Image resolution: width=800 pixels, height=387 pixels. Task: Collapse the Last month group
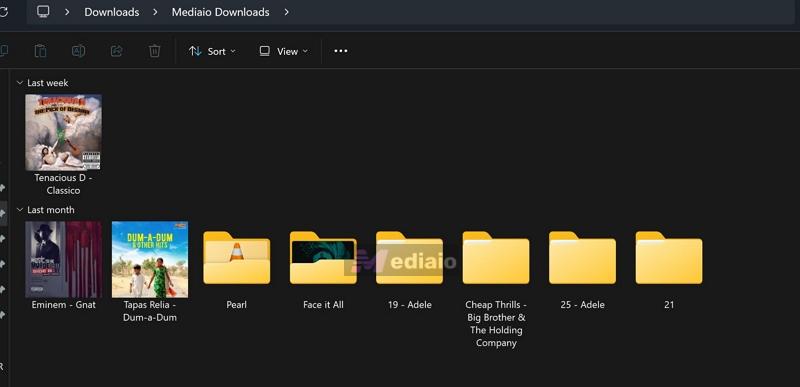click(20, 210)
